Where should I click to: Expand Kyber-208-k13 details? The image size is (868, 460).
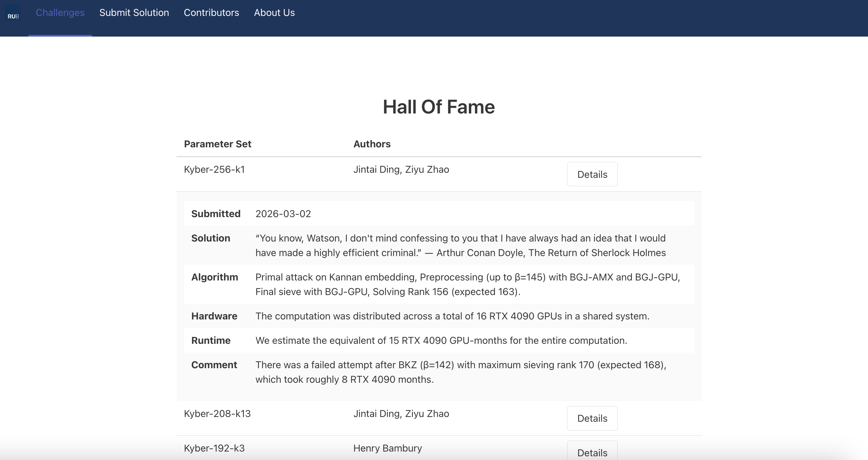pyautogui.click(x=592, y=418)
